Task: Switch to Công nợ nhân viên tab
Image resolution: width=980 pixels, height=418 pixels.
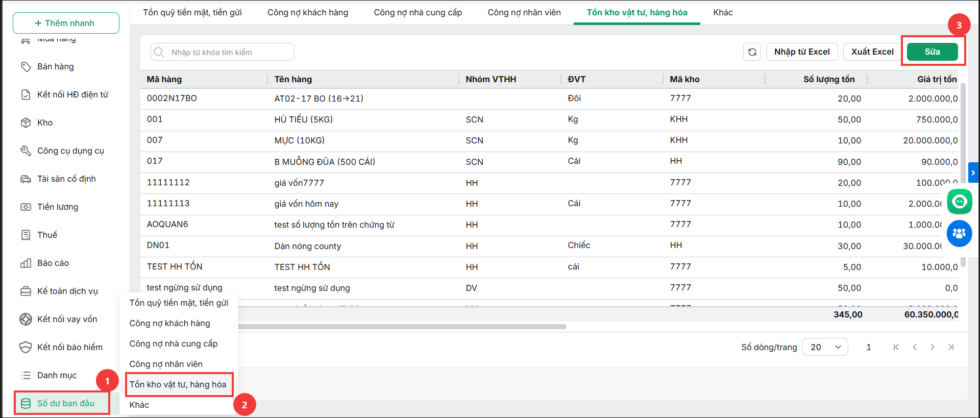Action: click(524, 12)
